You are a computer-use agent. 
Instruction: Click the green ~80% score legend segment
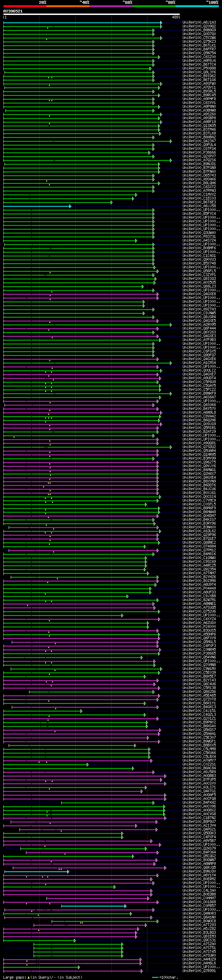pos(154,6)
